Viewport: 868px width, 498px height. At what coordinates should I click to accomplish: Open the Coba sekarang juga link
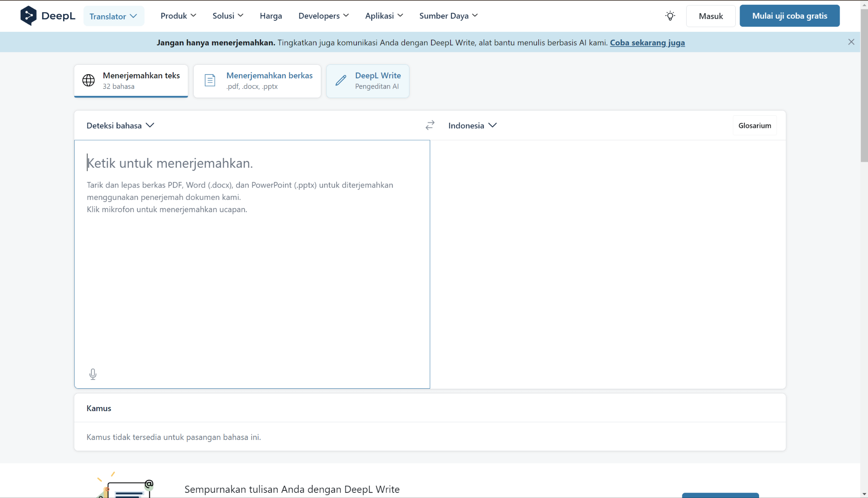click(x=647, y=42)
